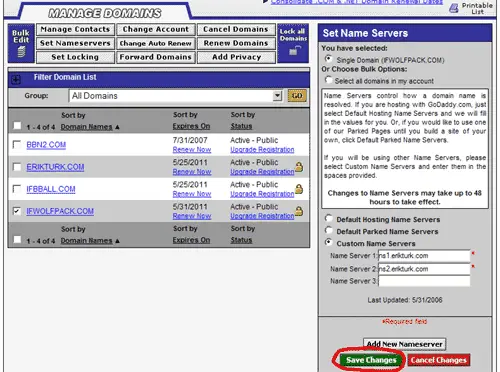Click the Bulk Edit icon
This screenshot has height=372, width=500.
click(21, 52)
